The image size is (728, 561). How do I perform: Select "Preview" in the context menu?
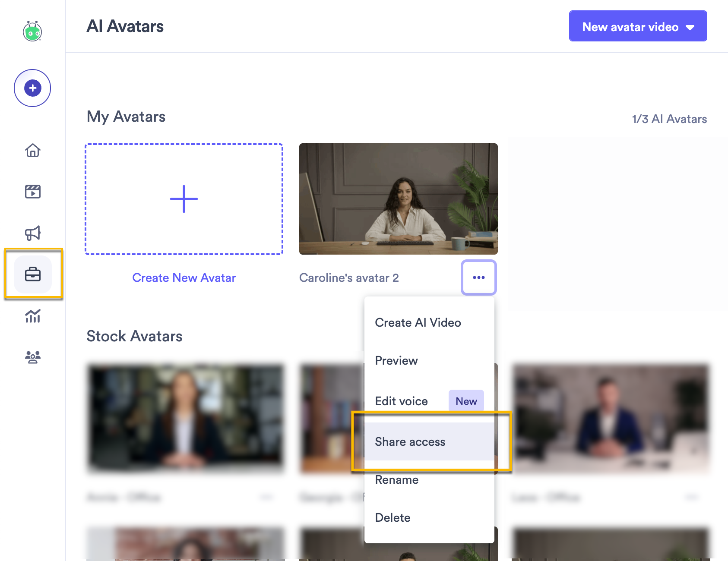pyautogui.click(x=396, y=360)
